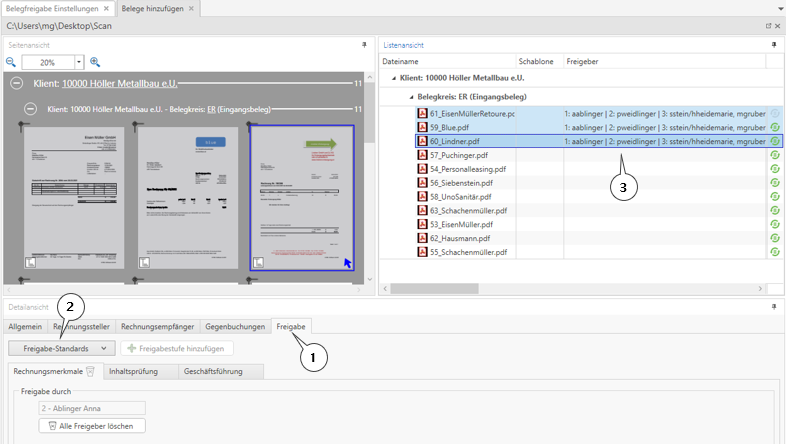Zoom out the page preview
786x444 pixels.
(x=11, y=62)
